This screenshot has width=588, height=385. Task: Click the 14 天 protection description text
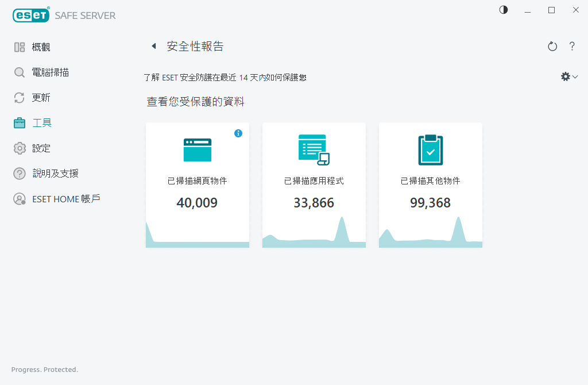225,78
